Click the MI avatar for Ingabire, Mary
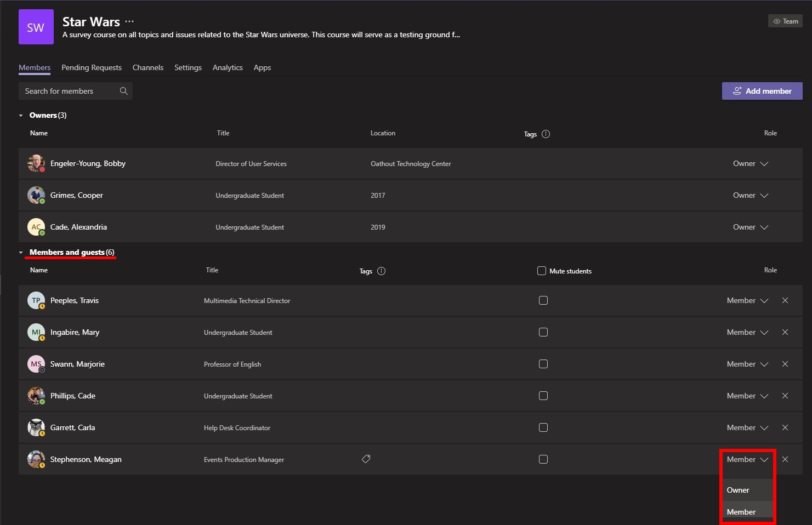 (36, 332)
